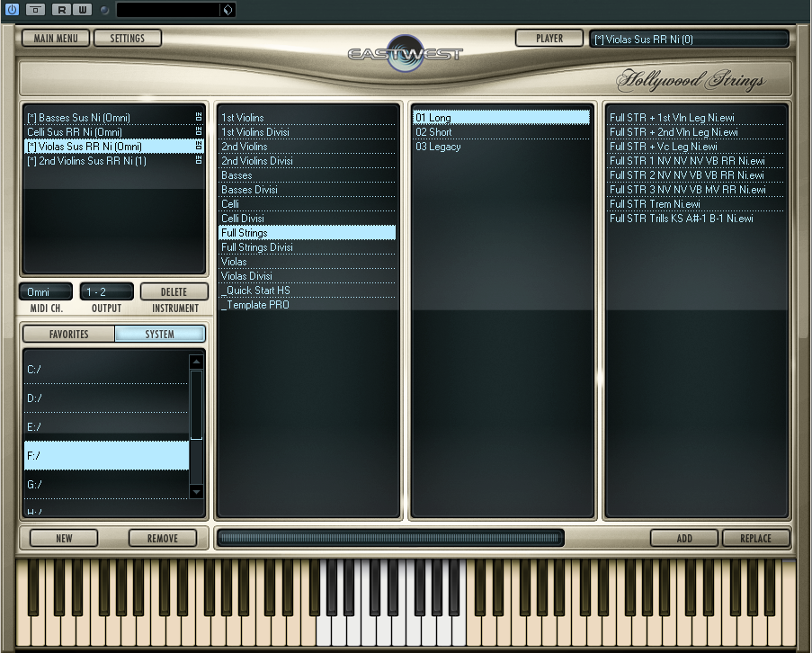Select Full STR 1 NV NV NV VB RR Ni.ewi

695,160
